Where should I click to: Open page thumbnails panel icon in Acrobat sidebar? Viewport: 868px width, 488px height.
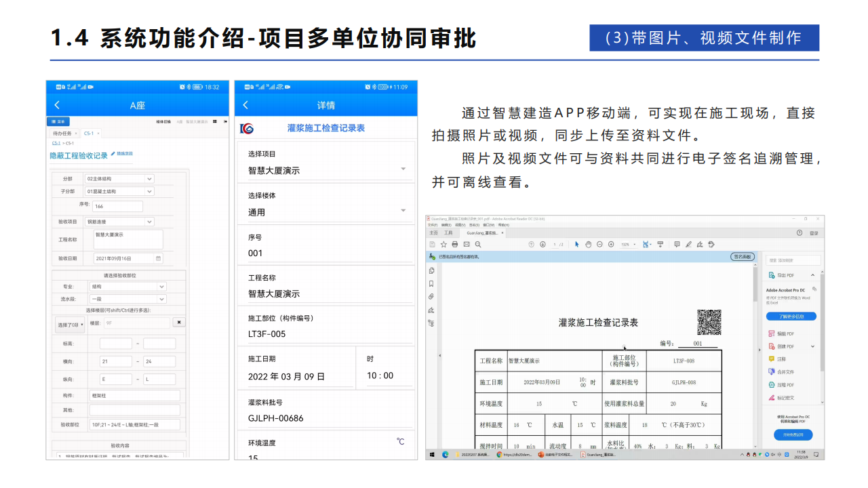tap(431, 270)
